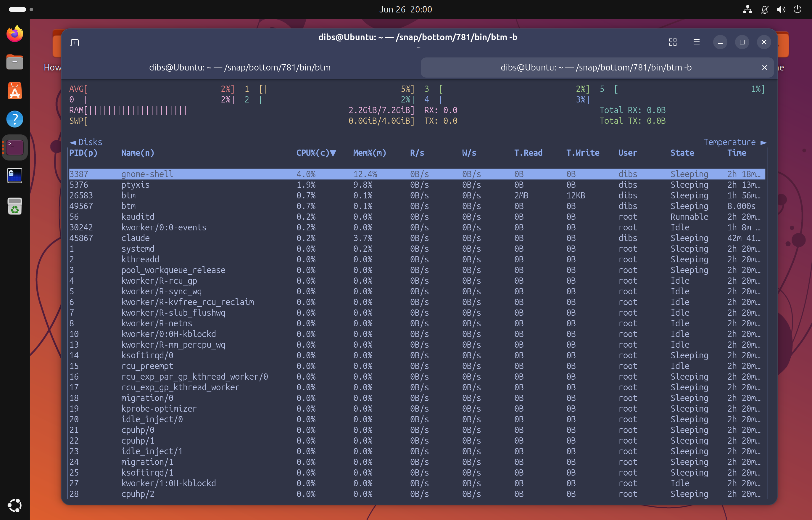812x520 pixels.
Task: Click the Ptyxis terminal dock icon
Action: pyautogui.click(x=15, y=147)
